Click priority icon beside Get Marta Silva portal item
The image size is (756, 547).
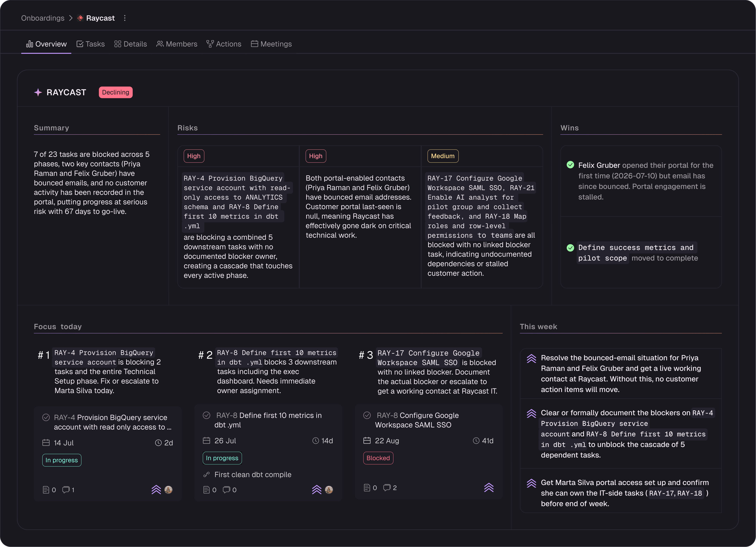point(532,483)
